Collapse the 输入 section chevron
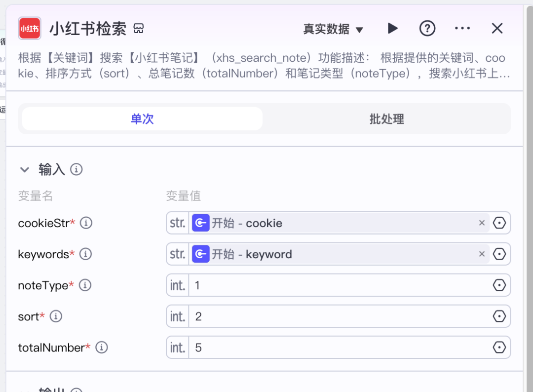This screenshot has width=533, height=392. (x=25, y=170)
